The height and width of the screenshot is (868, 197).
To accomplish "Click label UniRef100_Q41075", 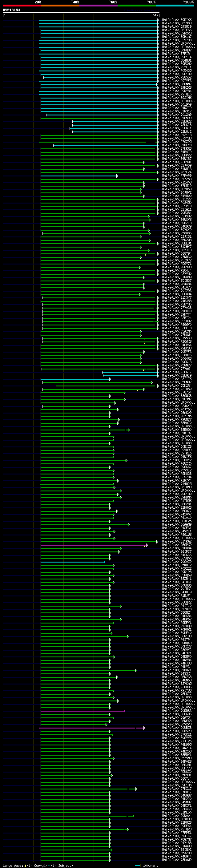I will 177,288.
